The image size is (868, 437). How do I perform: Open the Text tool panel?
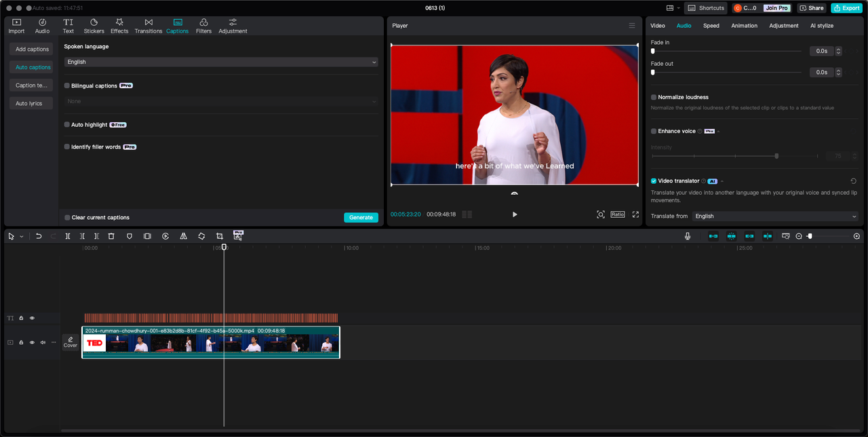tap(68, 26)
